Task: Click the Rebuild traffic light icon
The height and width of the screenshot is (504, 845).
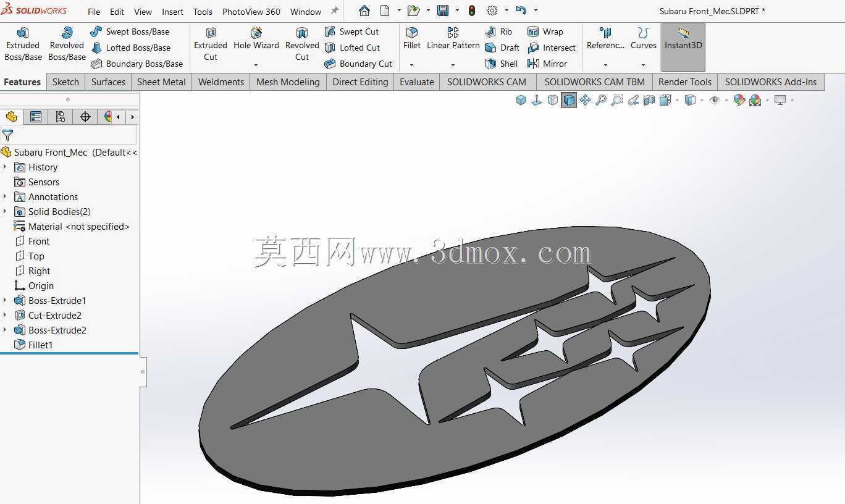Action: [x=472, y=11]
